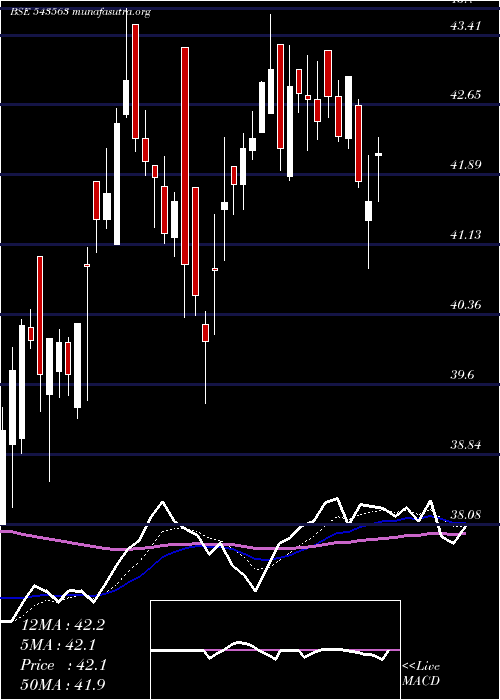
Task: Click the 38.08 price axis label
Action: (x=466, y=515)
